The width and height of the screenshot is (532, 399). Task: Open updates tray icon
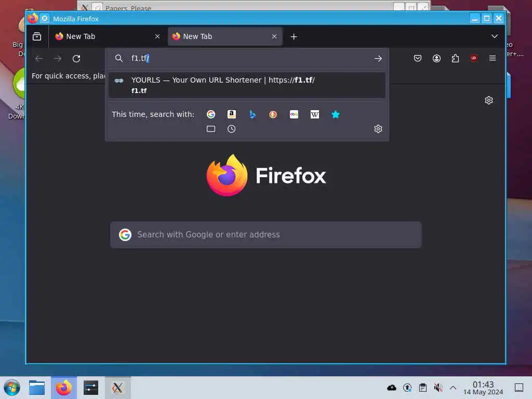click(407, 388)
